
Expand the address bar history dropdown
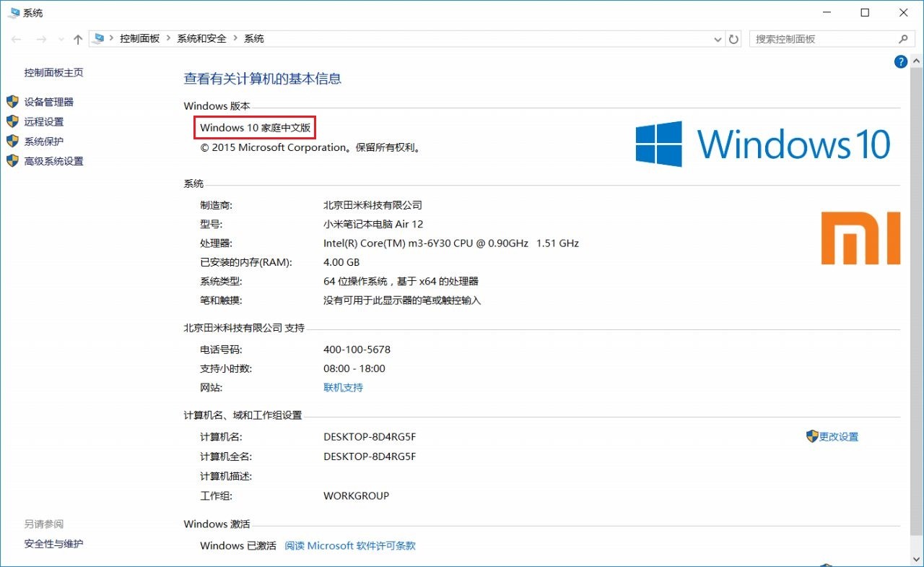click(718, 39)
